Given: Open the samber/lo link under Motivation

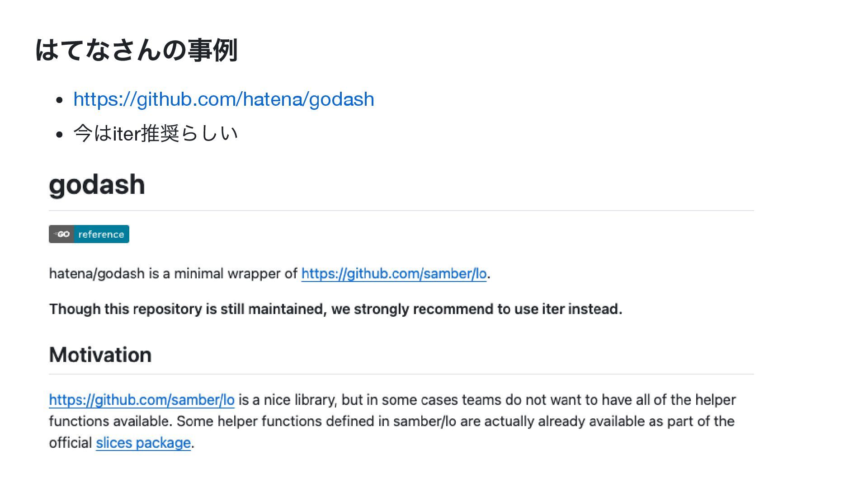Looking at the screenshot, I should coord(142,400).
